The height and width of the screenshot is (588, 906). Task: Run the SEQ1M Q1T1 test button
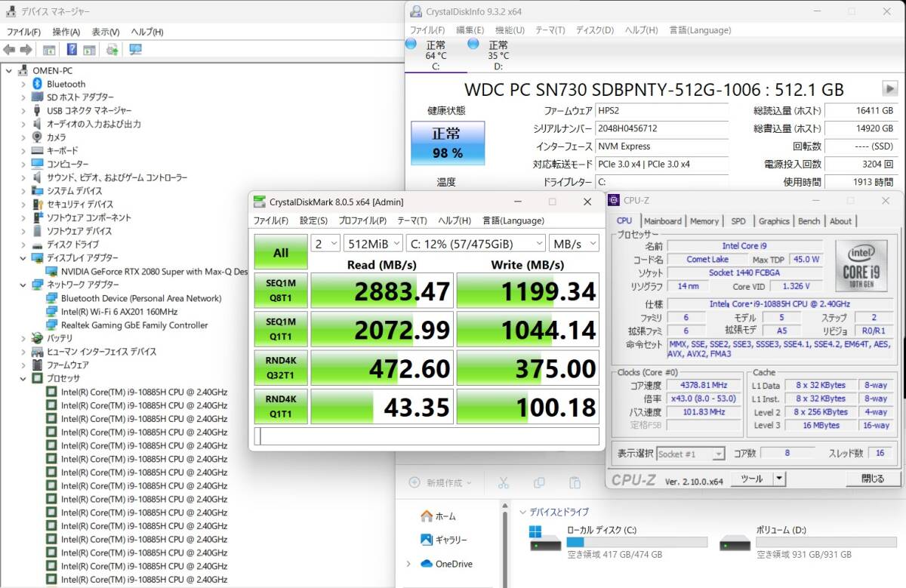(281, 329)
